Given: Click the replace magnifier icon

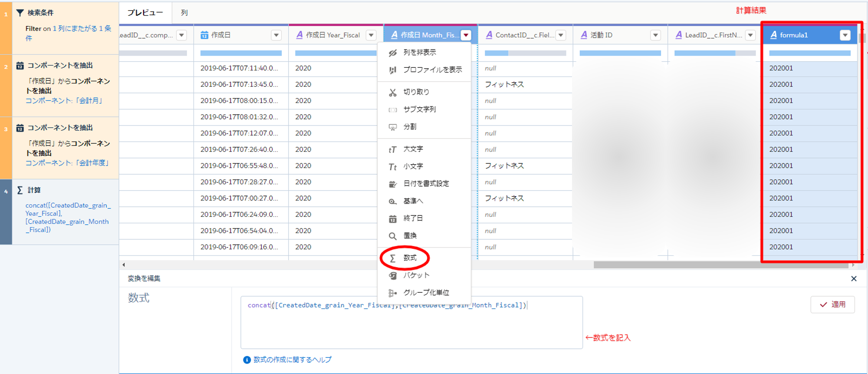Looking at the screenshot, I should (392, 236).
